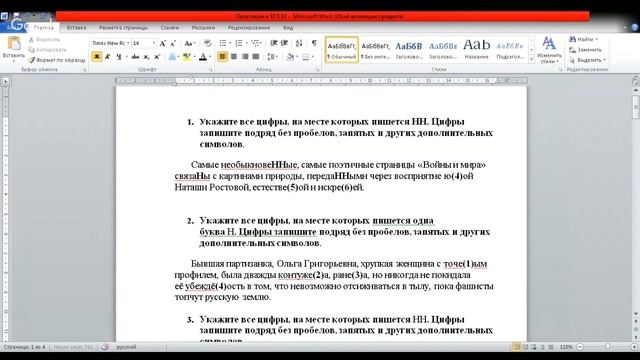This screenshot has height=360, width=640.
Task: Select the Подзаголовок (Subtitle) style
Action: [x=510, y=49]
